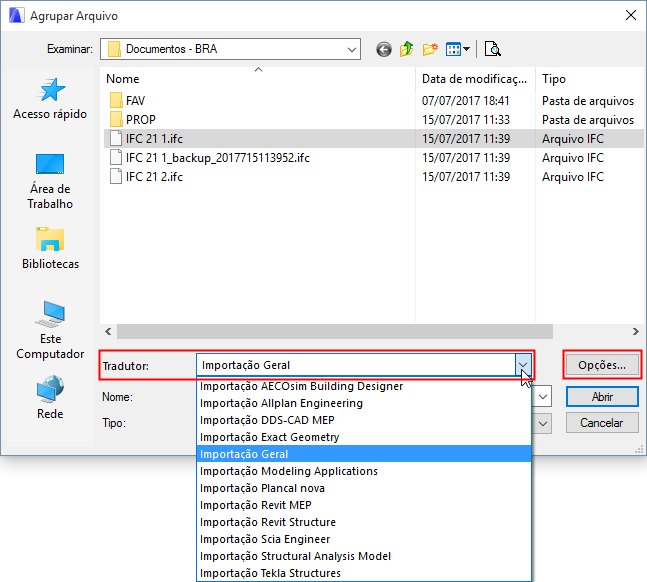The image size is (647, 582).
Task: Sort by Data de modificação column
Action: (x=475, y=78)
